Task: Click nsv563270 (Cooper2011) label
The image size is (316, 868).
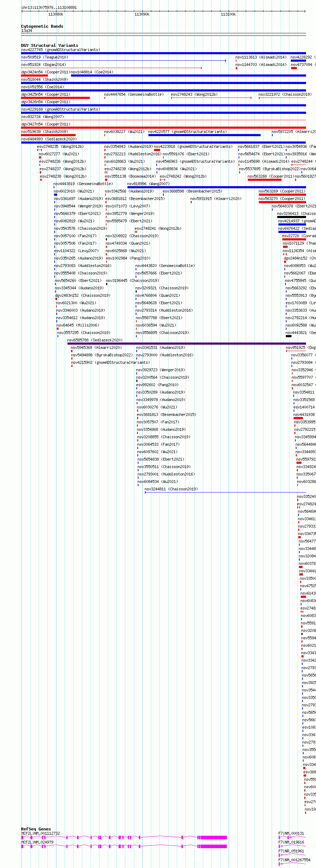Action: 282,199
